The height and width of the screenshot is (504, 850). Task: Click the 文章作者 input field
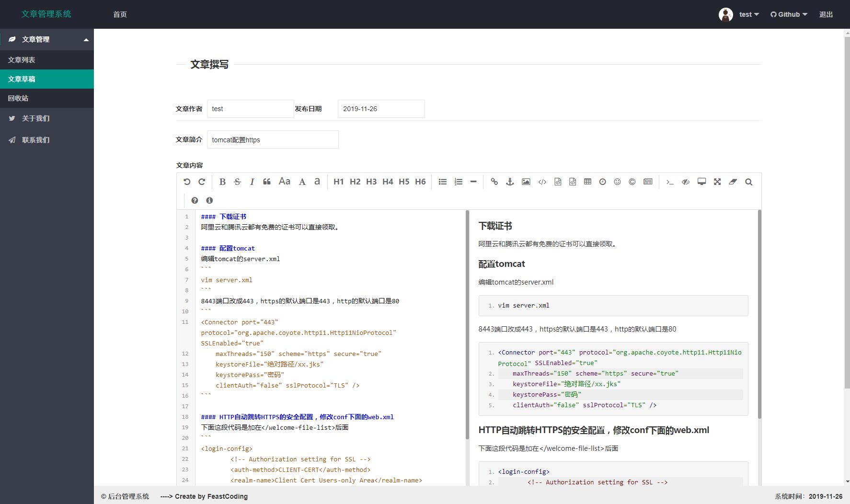coord(250,109)
